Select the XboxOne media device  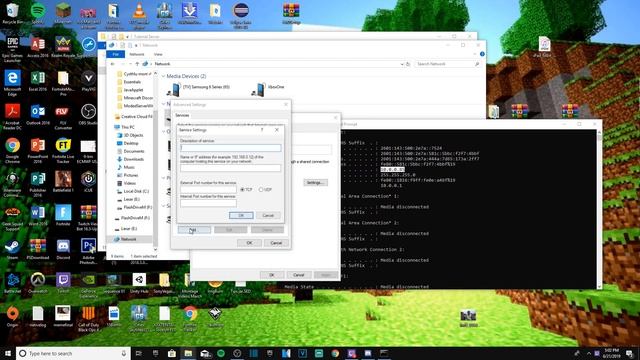pos(268,88)
